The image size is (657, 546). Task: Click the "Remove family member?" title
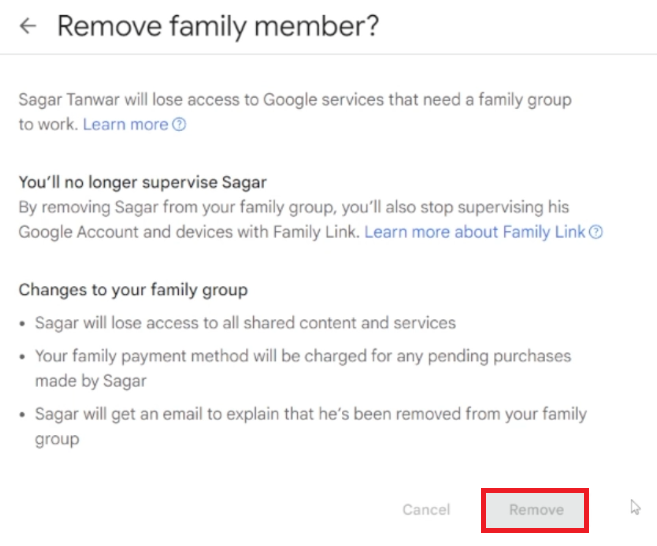(x=218, y=26)
